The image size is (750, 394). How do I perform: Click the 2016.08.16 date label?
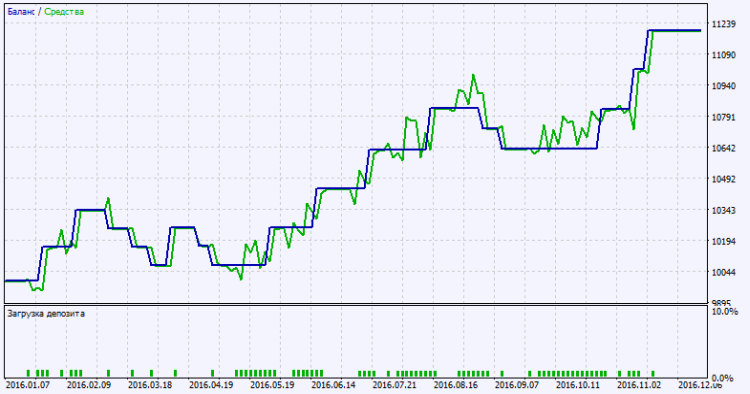pyautogui.click(x=456, y=385)
